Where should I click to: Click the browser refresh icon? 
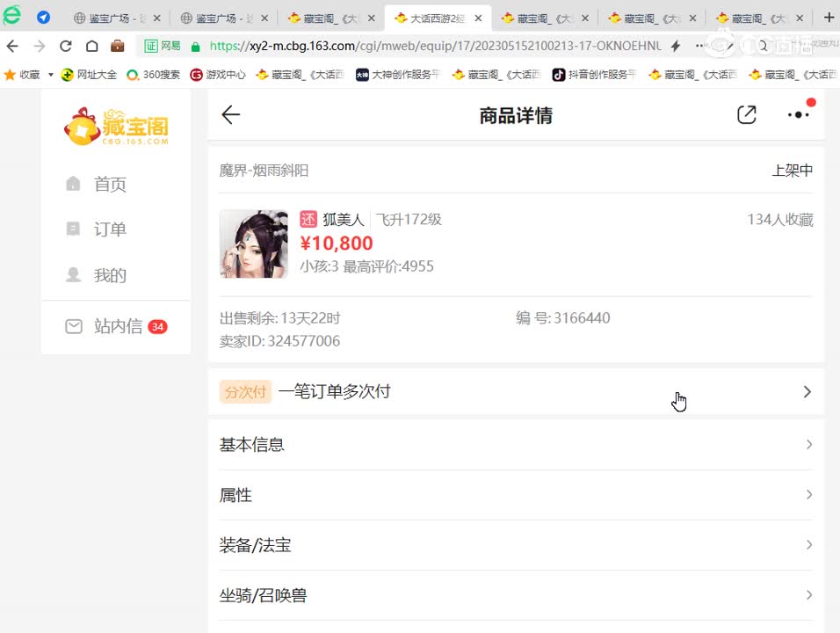pyautogui.click(x=66, y=46)
